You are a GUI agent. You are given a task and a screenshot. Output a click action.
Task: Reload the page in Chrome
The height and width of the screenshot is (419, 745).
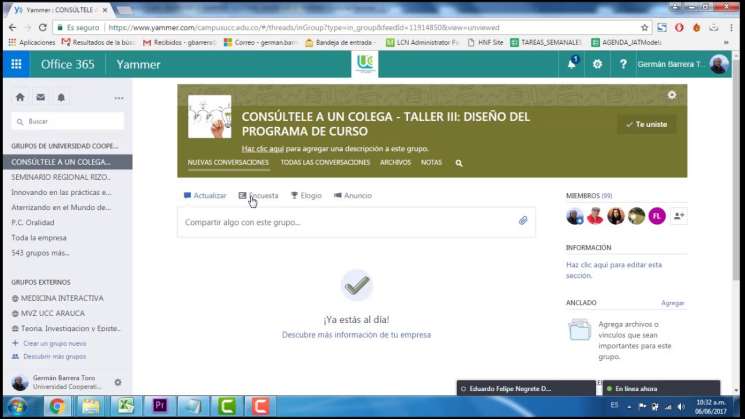[43, 28]
